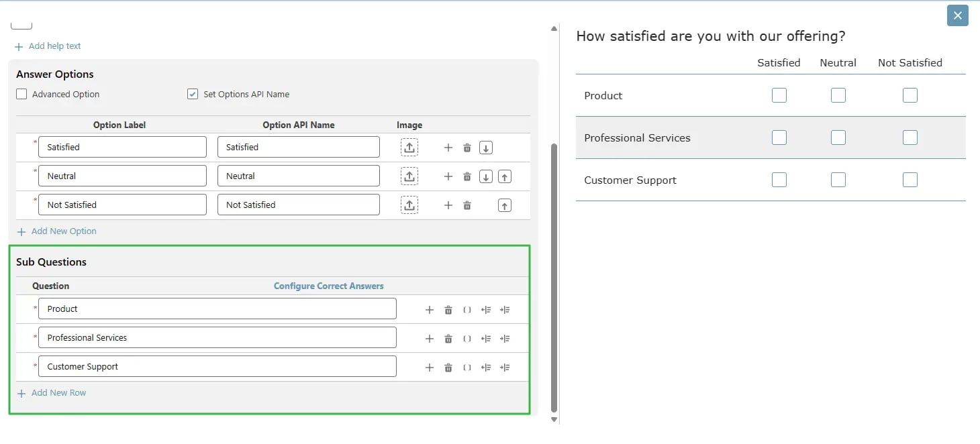
Task: Close the preview with X button
Action: pyautogui.click(x=958, y=15)
